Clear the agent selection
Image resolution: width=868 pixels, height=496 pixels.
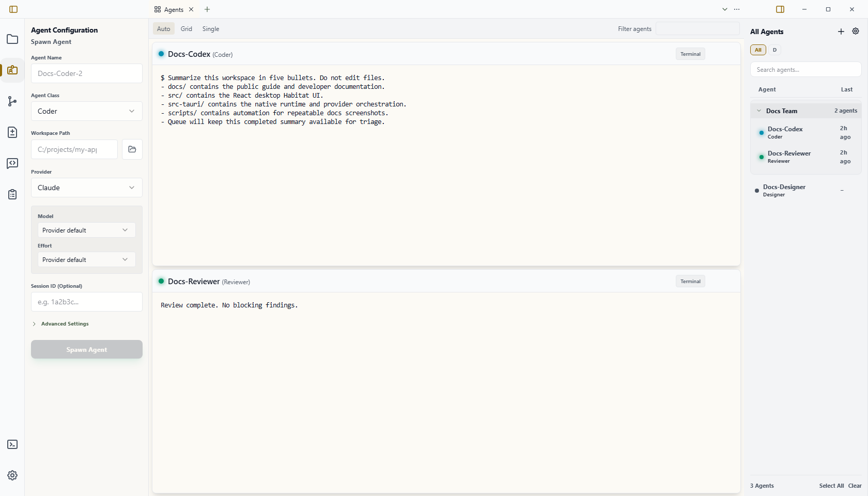(855, 486)
